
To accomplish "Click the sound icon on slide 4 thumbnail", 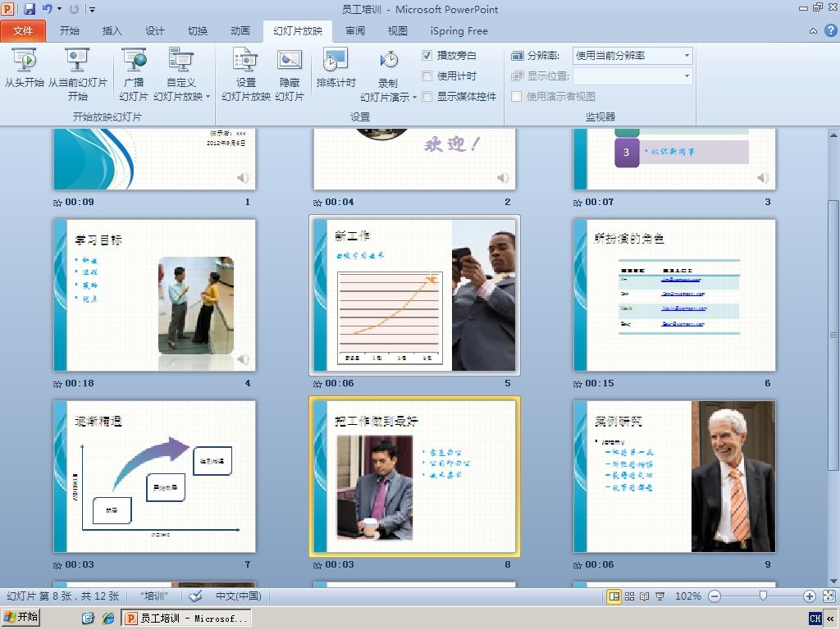I will point(243,359).
